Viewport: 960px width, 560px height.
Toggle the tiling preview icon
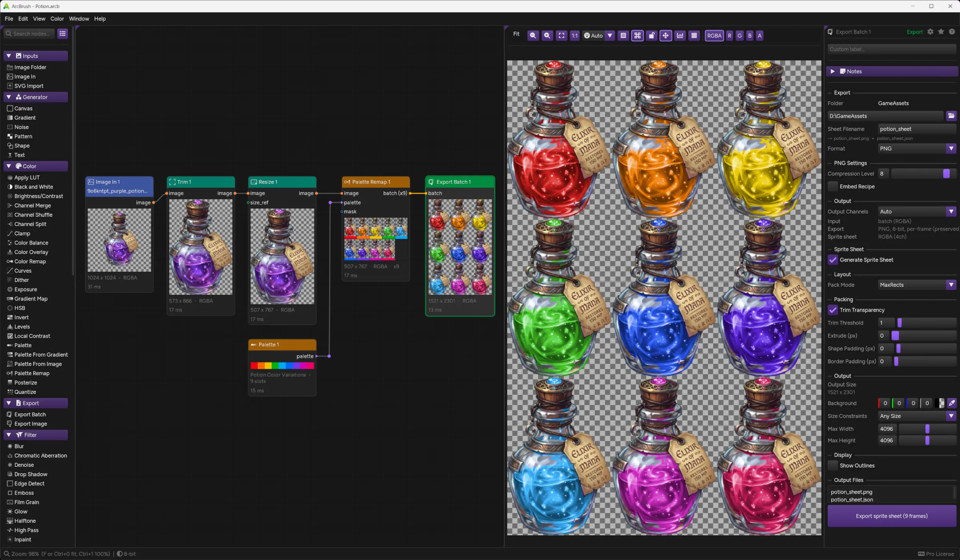(x=637, y=36)
